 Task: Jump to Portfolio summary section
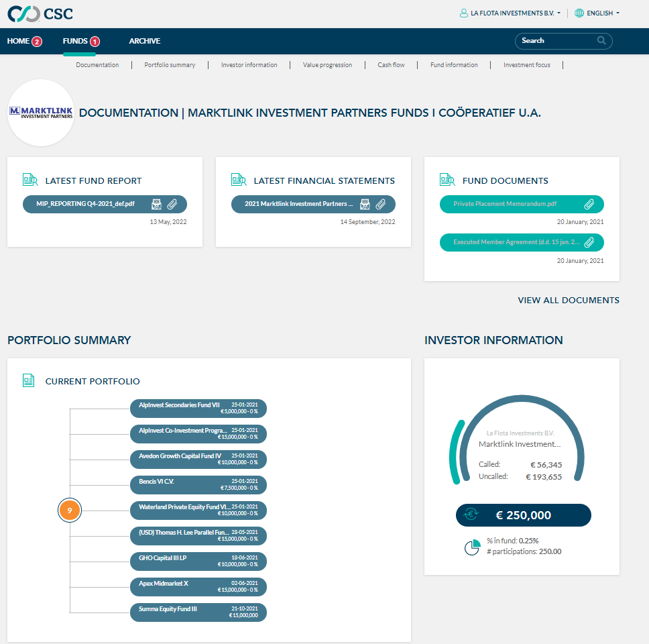pos(170,65)
